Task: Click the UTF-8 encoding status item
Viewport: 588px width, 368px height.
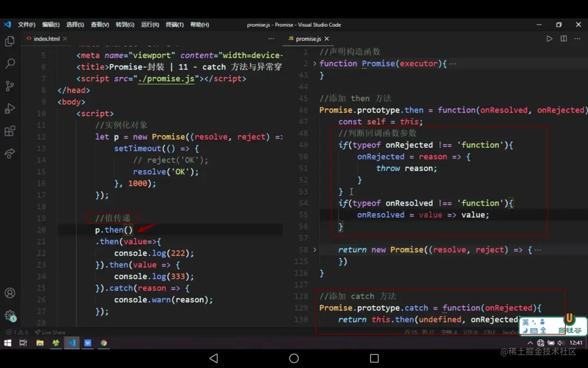Action: point(470,332)
